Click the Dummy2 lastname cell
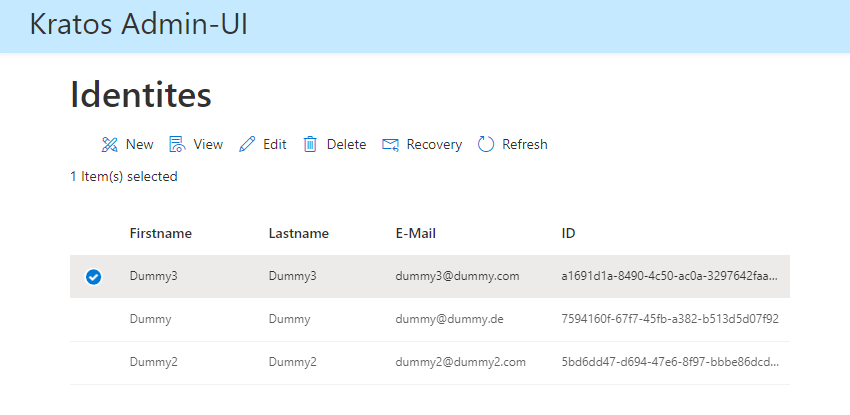The height and width of the screenshot is (415, 850). (293, 362)
